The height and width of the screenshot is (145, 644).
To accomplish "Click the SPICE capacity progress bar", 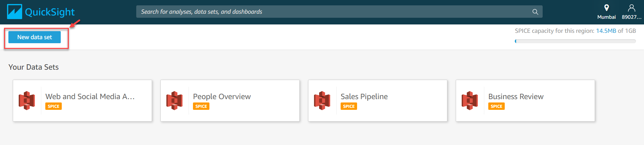I will click(x=575, y=41).
